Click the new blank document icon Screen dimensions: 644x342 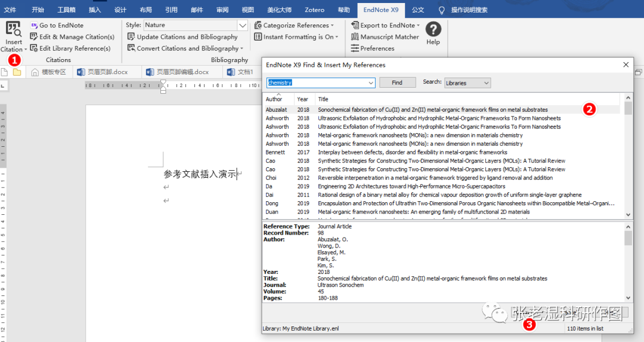tap(4, 72)
